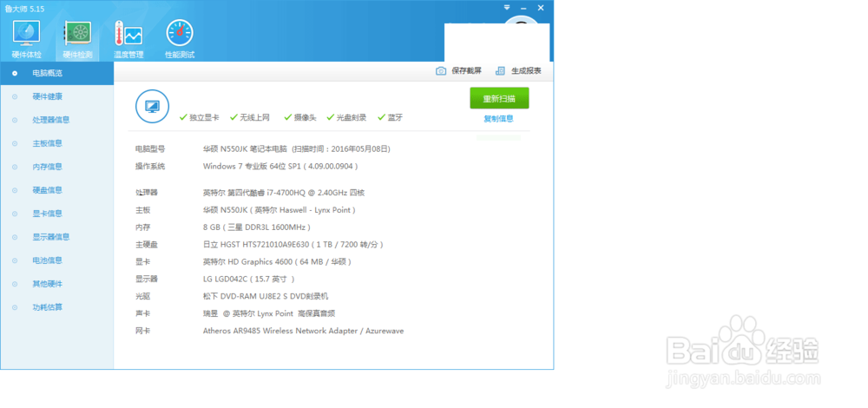The width and height of the screenshot is (868, 408).
Task: Open the title bar dropdown menu arrow
Action: tap(507, 8)
